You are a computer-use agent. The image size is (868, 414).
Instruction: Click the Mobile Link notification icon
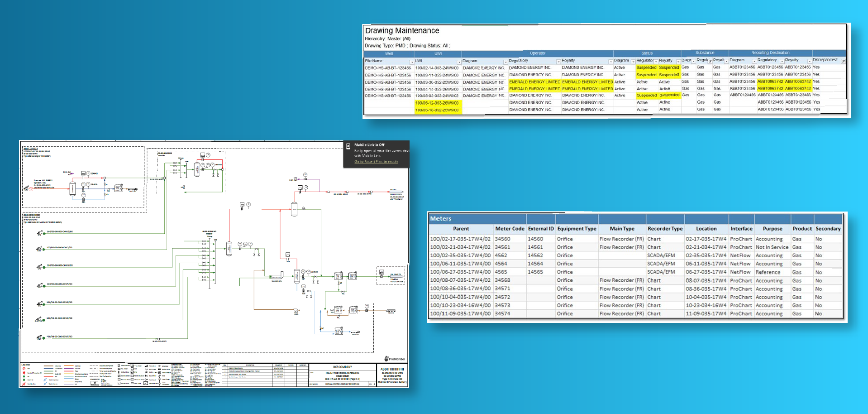[x=348, y=146]
